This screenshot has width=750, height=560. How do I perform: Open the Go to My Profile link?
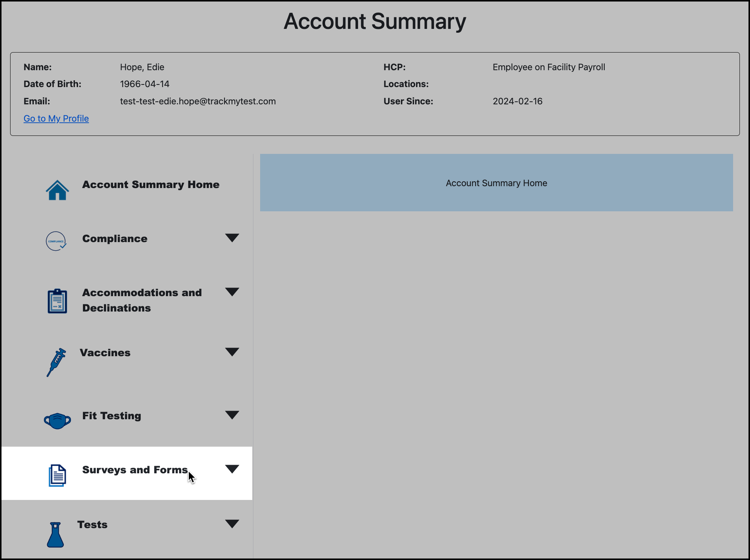pos(56,118)
